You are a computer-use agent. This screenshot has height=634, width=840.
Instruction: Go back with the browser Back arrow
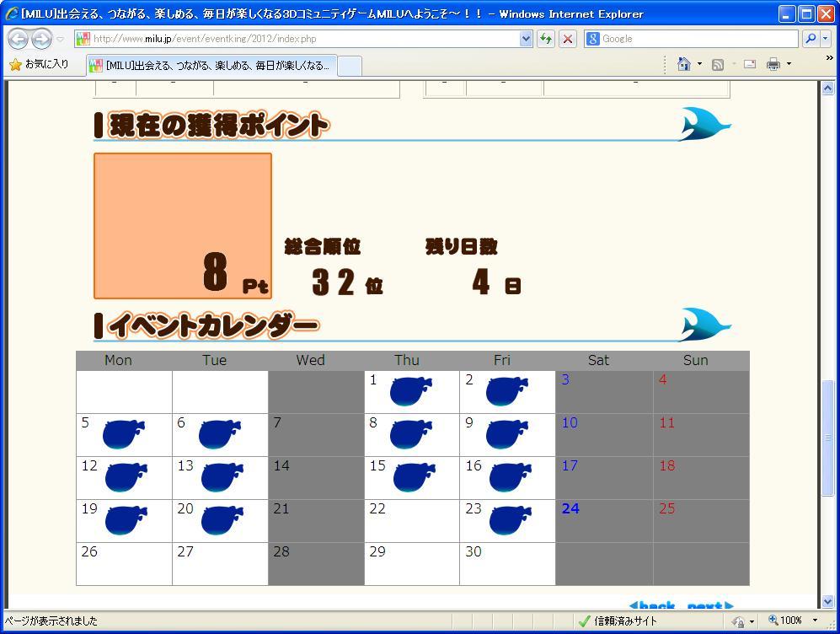(x=18, y=39)
